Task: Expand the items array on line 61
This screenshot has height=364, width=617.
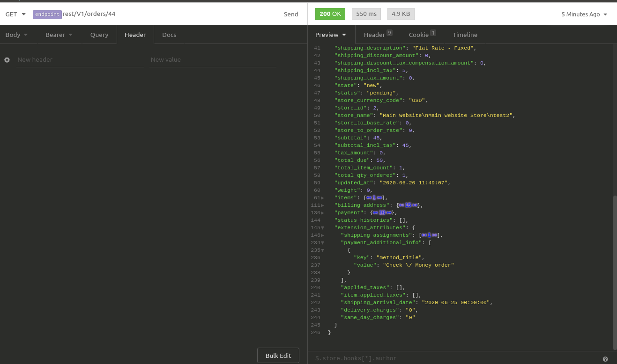Action: [322, 198]
